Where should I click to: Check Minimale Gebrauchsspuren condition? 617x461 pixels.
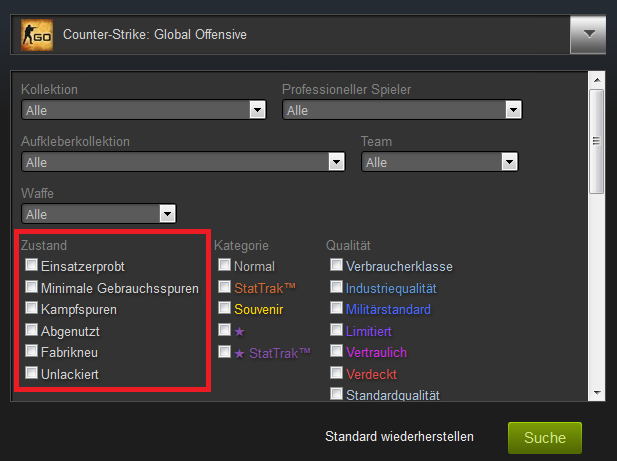pos(33,288)
